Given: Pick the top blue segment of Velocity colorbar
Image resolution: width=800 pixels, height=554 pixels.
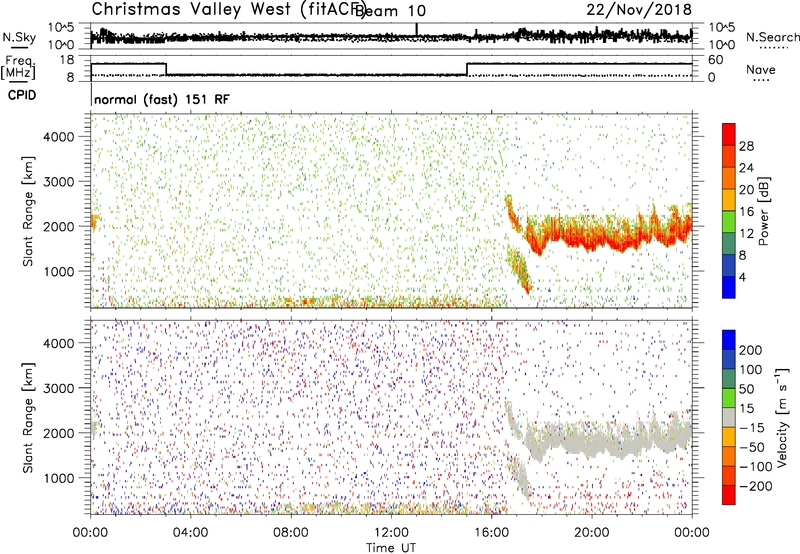Looking at the screenshot, I should pos(729,340).
